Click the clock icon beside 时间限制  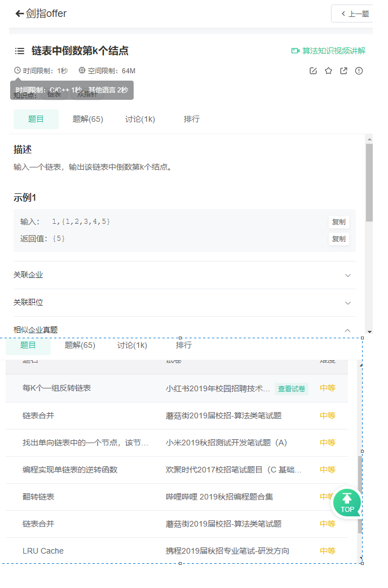click(17, 70)
